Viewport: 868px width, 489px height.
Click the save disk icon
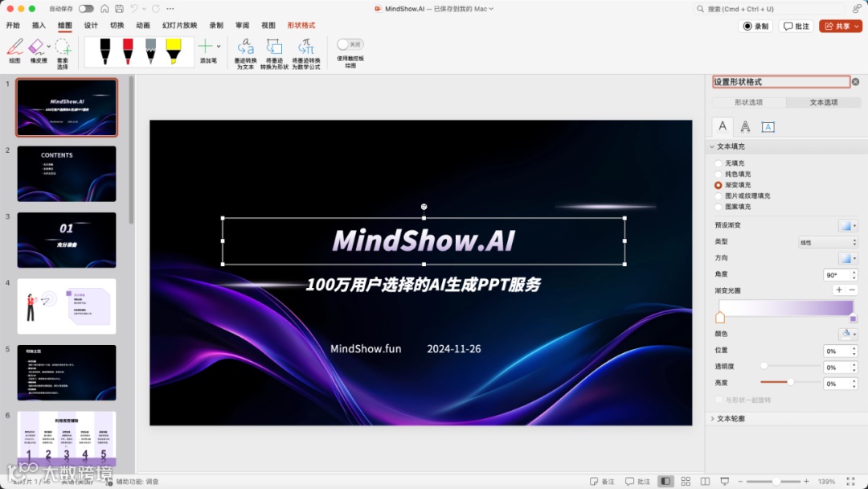click(119, 9)
